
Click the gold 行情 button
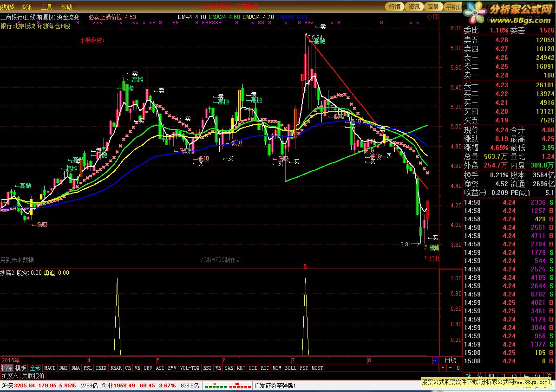click(395, 6)
